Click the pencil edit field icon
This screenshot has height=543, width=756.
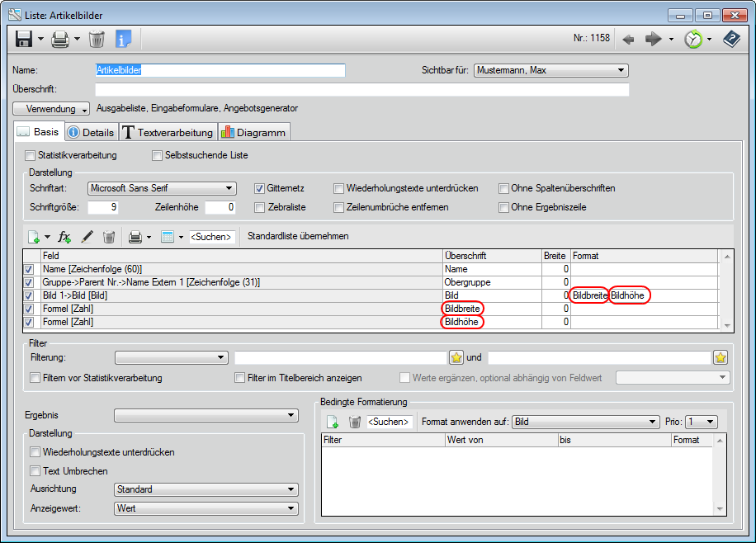[x=87, y=237]
